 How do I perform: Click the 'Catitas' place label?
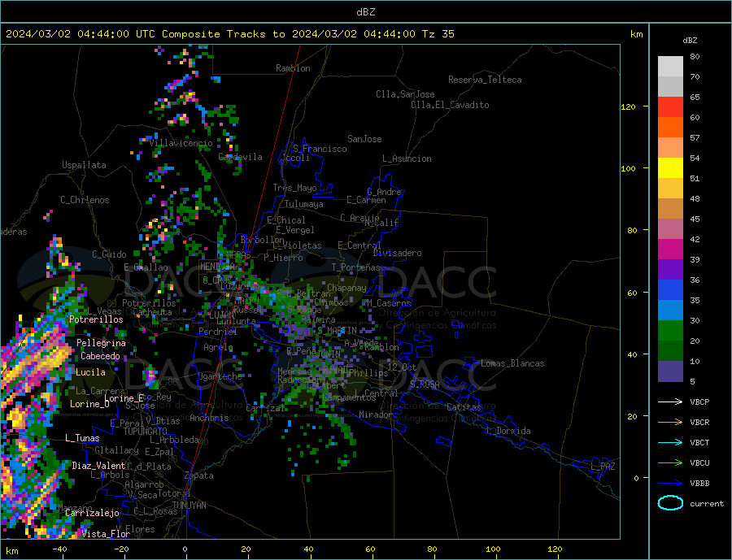coord(464,407)
